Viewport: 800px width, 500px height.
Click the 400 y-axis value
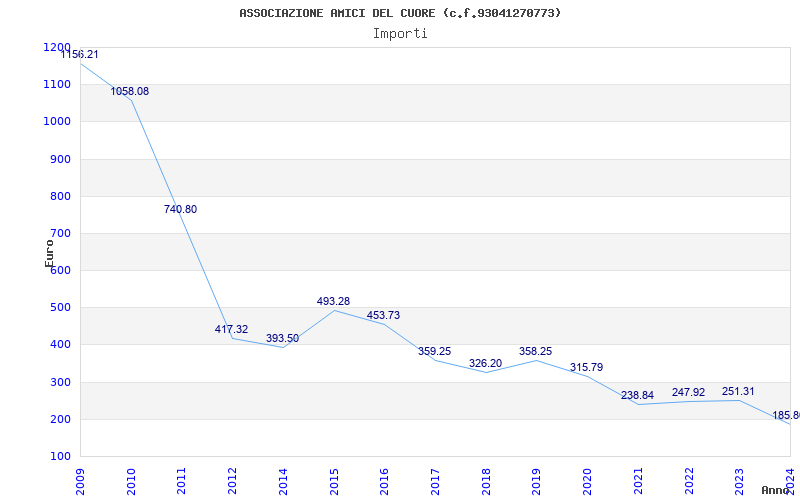(x=60, y=344)
